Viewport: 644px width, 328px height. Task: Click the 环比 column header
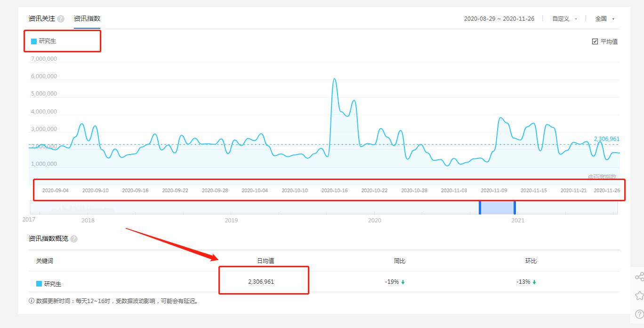pos(531,261)
